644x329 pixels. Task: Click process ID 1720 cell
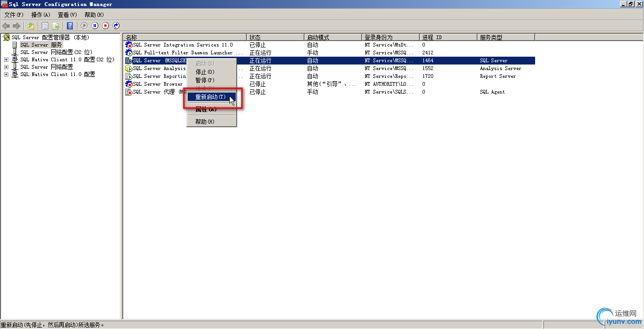428,76
